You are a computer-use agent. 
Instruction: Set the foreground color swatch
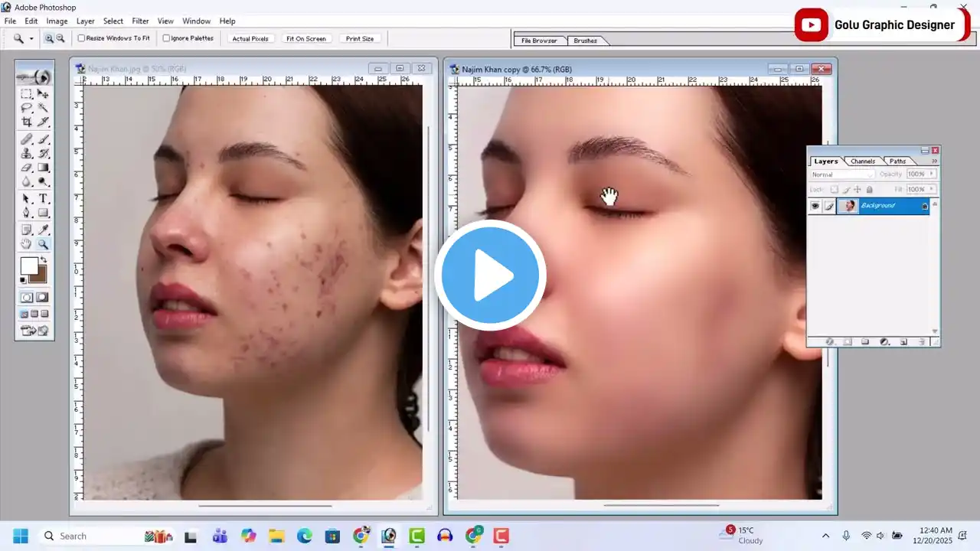pyautogui.click(x=28, y=264)
